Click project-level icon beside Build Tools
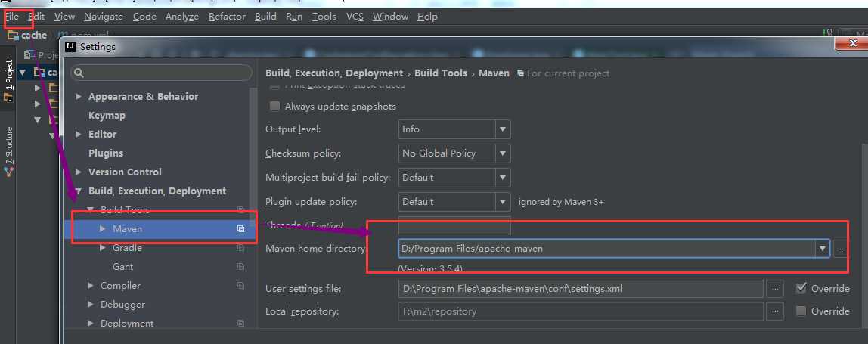The width and height of the screenshot is (868, 344). [240, 210]
